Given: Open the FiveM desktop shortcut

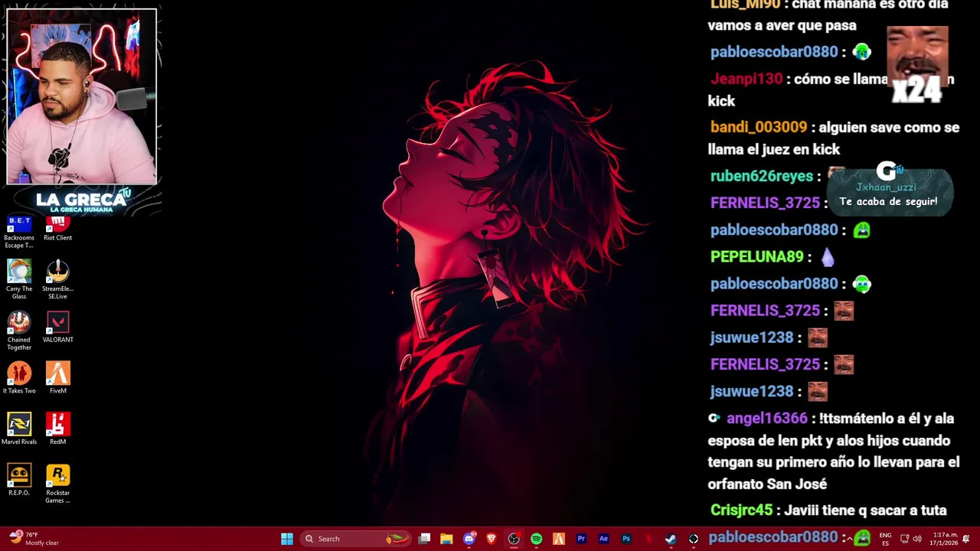Looking at the screenshot, I should pos(57,378).
